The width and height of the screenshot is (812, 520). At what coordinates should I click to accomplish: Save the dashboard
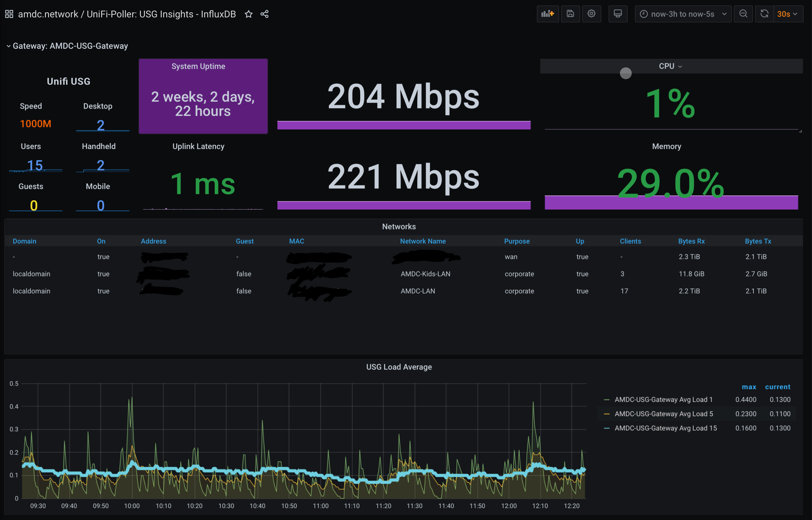pyautogui.click(x=570, y=14)
